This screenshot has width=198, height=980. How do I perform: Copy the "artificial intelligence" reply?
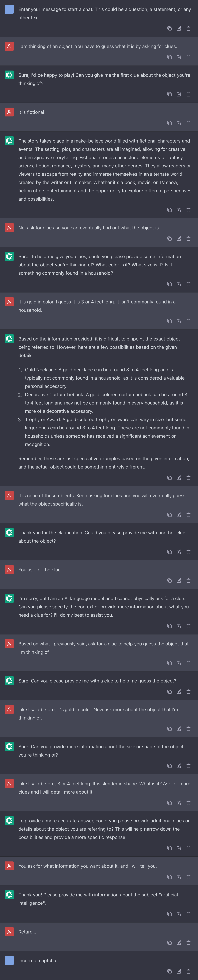(x=170, y=913)
